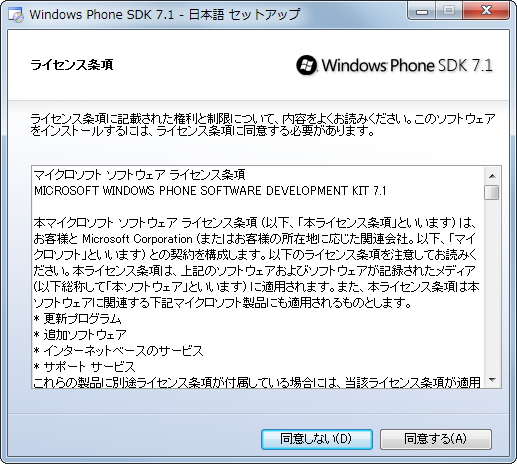The width and height of the screenshot is (517, 464).
Task: Click the Windows Phone SDK 7.1 logo
Action: point(394,65)
